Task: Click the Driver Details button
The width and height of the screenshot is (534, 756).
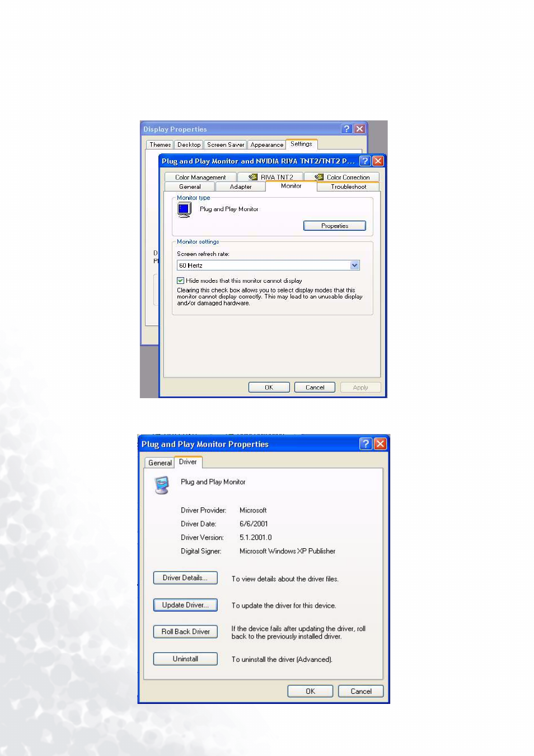Action: (185, 578)
